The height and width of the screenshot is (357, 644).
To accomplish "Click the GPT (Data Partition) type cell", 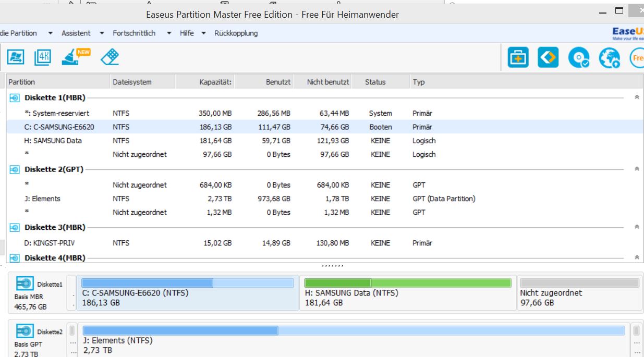I will 444,199.
